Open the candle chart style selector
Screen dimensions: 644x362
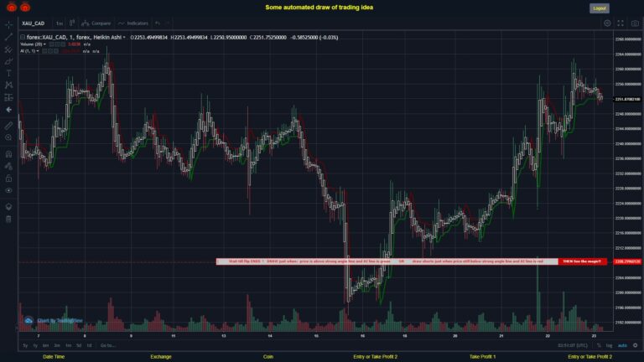(72, 23)
